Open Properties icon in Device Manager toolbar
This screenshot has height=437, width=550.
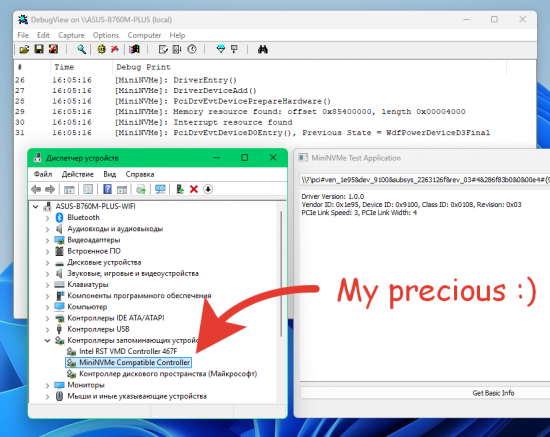[88, 189]
